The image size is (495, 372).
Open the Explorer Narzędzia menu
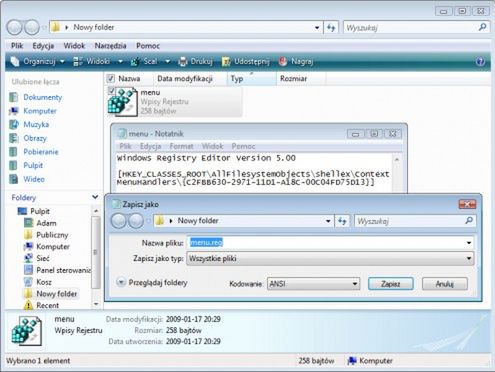(110, 46)
